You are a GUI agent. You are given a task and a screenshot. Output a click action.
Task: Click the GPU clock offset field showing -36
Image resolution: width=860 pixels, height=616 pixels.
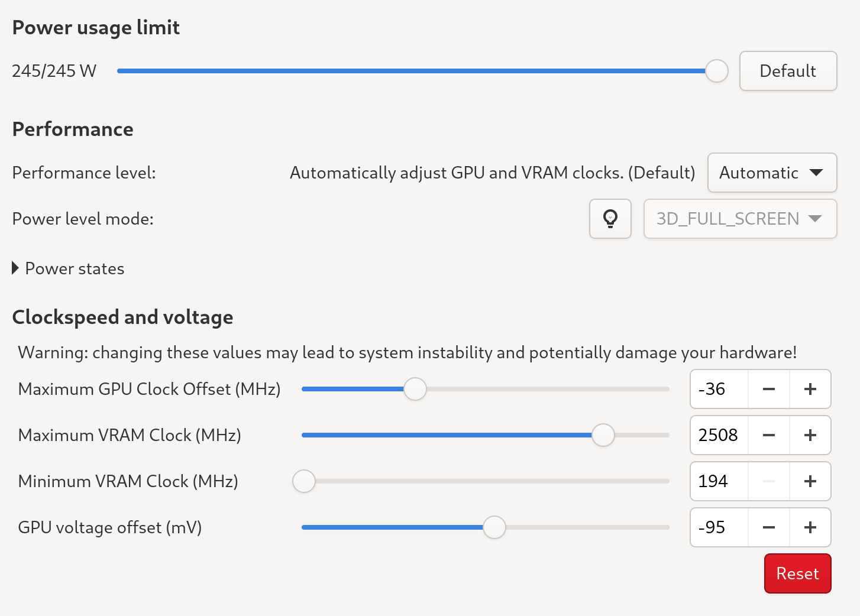coord(718,389)
